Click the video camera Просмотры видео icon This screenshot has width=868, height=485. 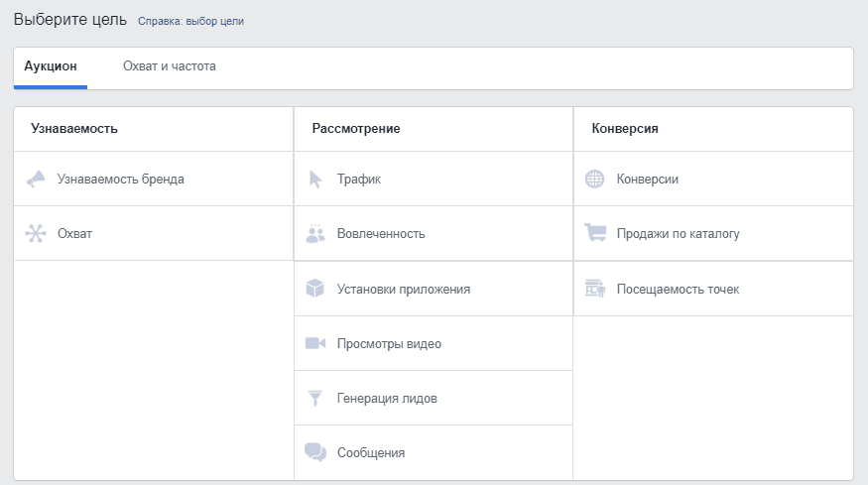pyautogui.click(x=315, y=343)
